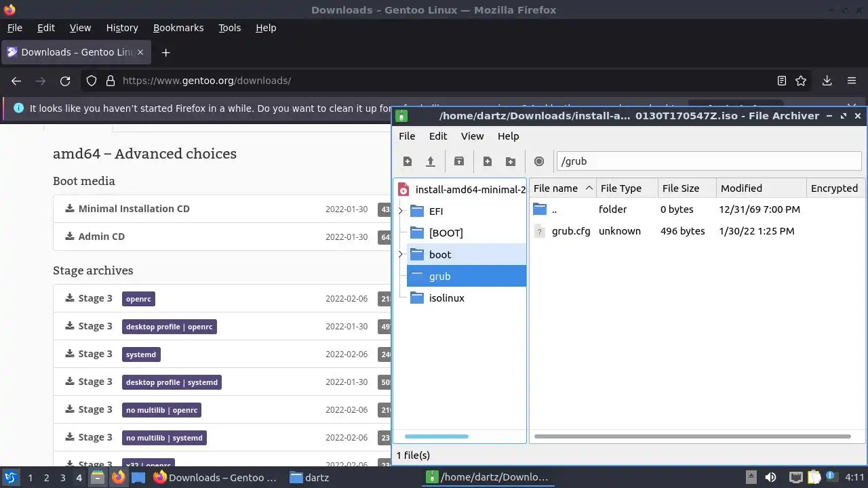The height and width of the screenshot is (488, 868).
Task: Click the clock in the panel
Action: [854, 477]
